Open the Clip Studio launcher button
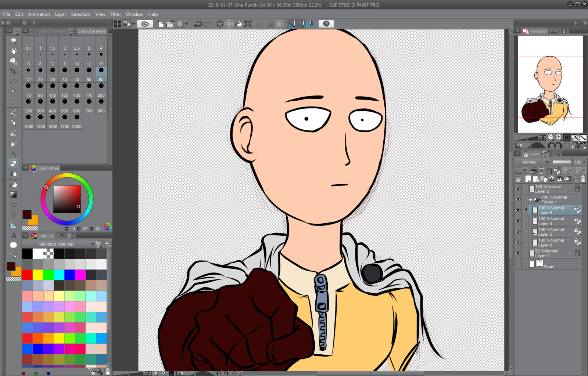 point(145,24)
